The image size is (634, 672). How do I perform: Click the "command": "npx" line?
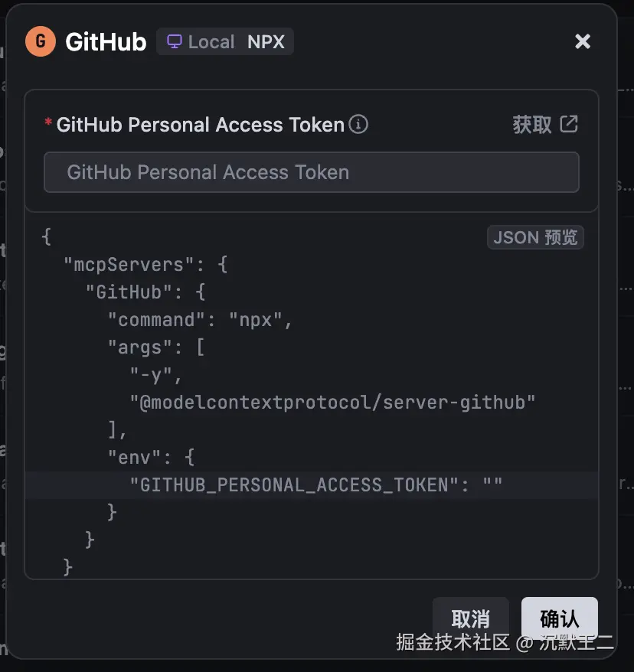pyautogui.click(x=201, y=320)
